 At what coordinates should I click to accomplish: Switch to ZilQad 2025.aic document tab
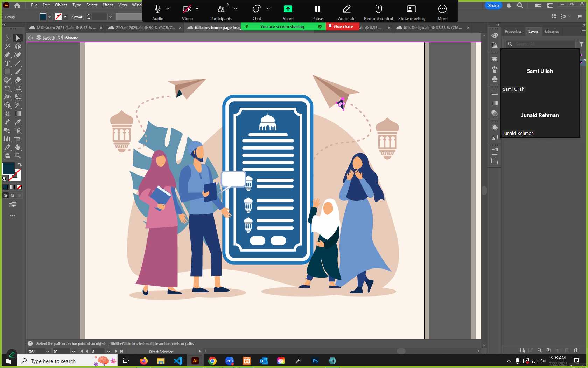(145, 28)
